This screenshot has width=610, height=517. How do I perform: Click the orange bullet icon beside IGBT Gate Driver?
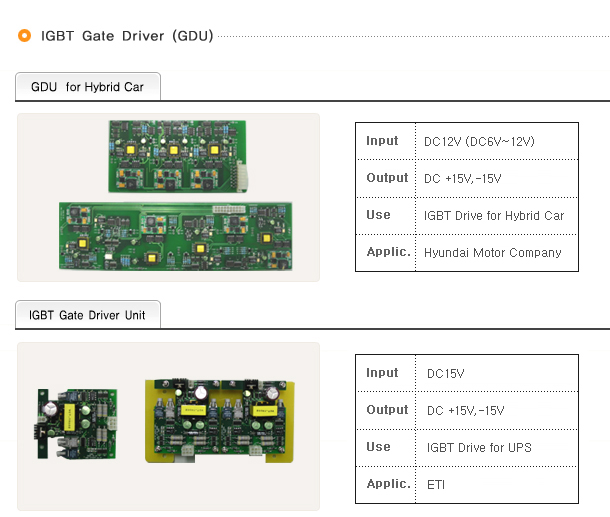pos(25,35)
